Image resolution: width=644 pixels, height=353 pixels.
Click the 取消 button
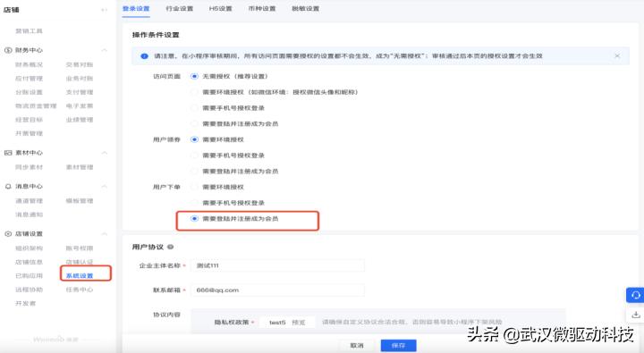pyautogui.click(x=357, y=346)
